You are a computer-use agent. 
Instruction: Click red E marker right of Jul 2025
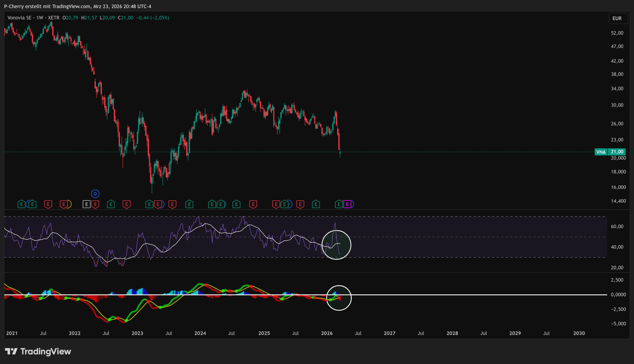pos(300,205)
